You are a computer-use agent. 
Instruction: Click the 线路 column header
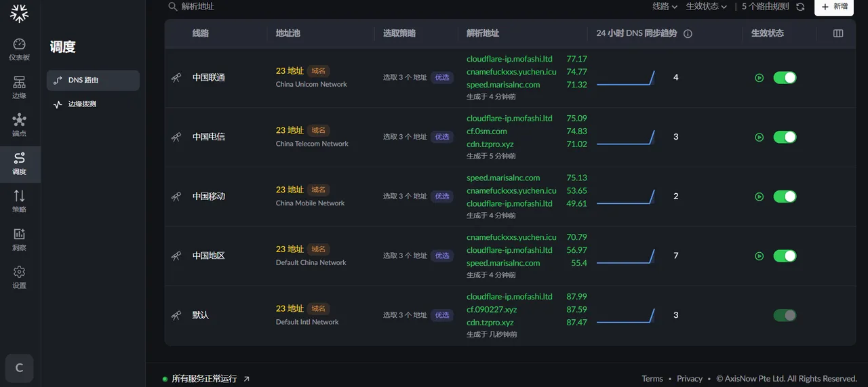click(x=201, y=33)
